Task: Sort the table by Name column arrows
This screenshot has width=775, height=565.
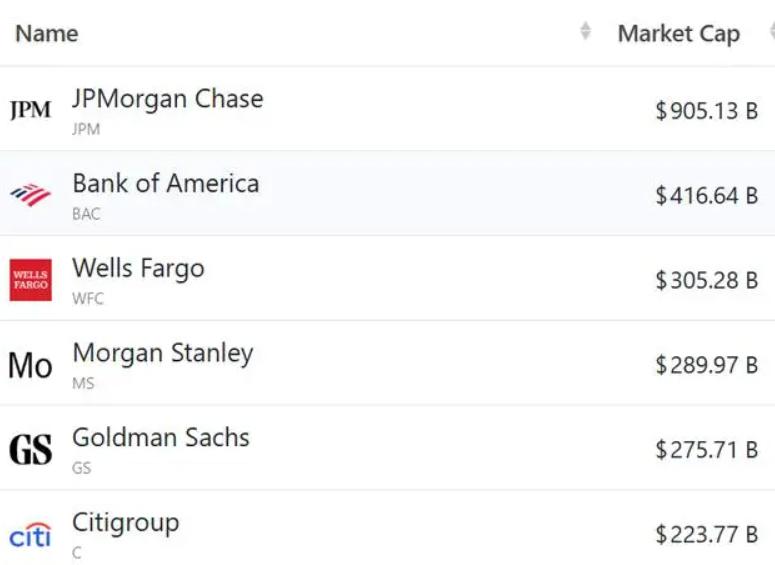Action: tap(585, 33)
